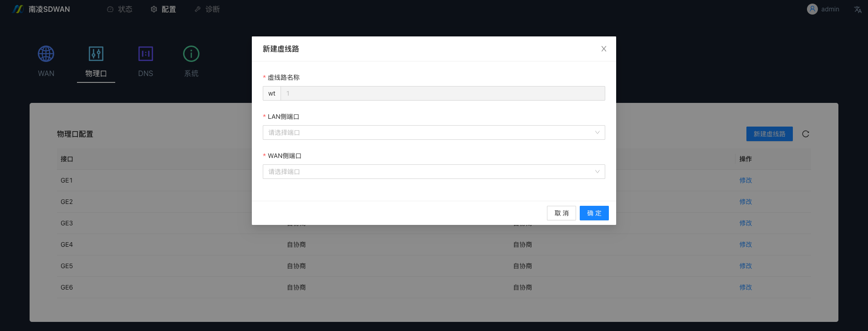This screenshot has height=331, width=868.
Task: Open the 诊断 top menu
Action: tap(207, 9)
